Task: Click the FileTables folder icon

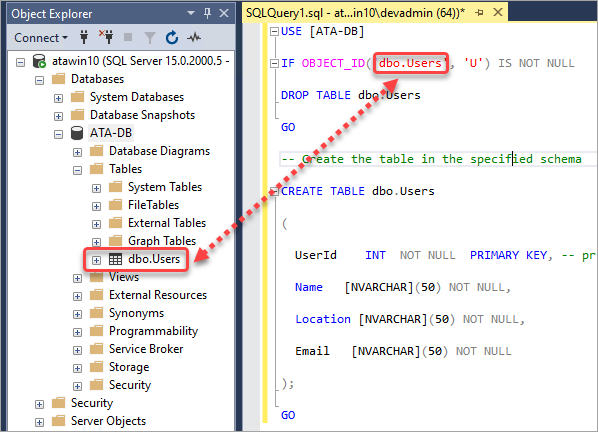Action: (116, 205)
